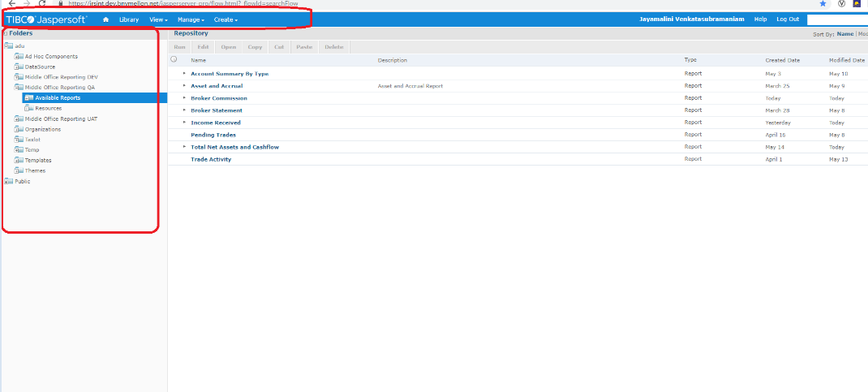Click the Edit toolbar button
The image size is (868, 392).
(203, 47)
